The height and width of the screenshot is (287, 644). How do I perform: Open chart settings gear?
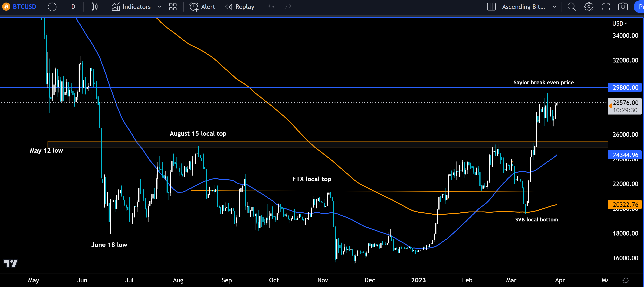coord(589,7)
